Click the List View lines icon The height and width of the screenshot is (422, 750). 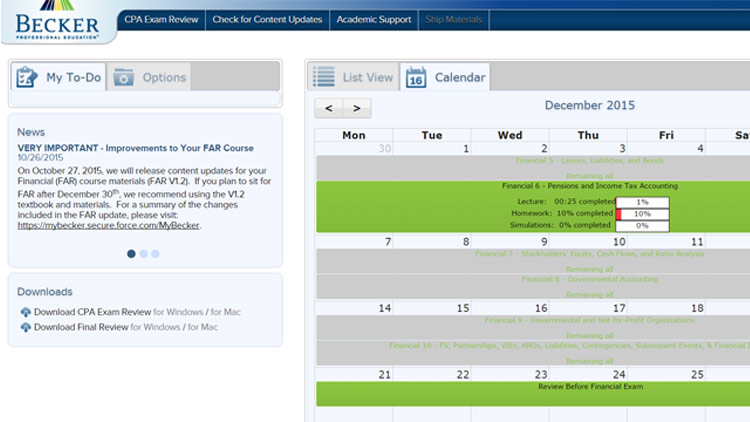[x=324, y=77]
